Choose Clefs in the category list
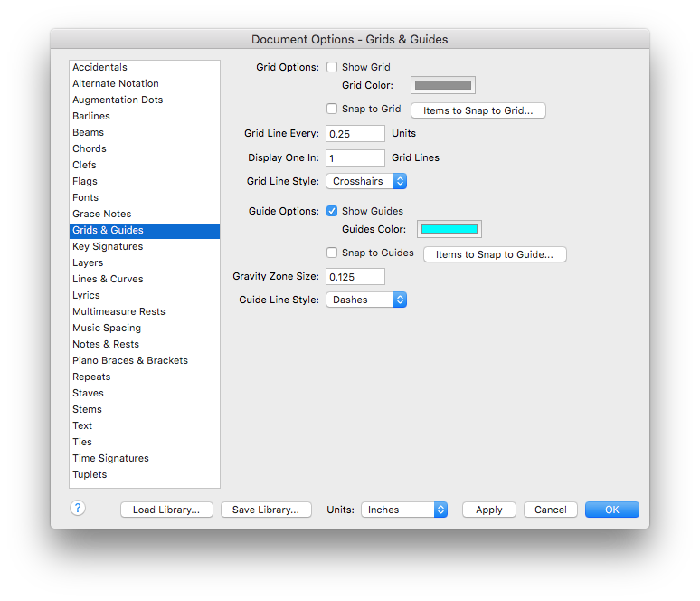This screenshot has width=700, height=601. pos(144,165)
